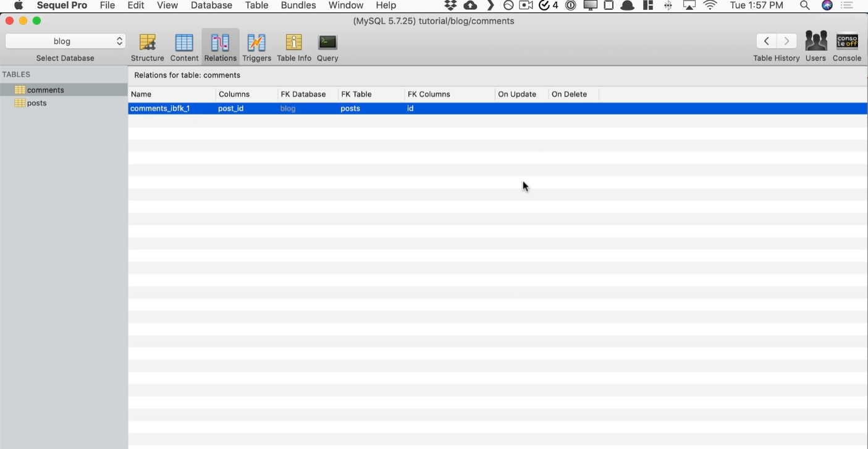This screenshot has width=868, height=449.
Task: Open the Bundles menu
Action: pyautogui.click(x=298, y=6)
